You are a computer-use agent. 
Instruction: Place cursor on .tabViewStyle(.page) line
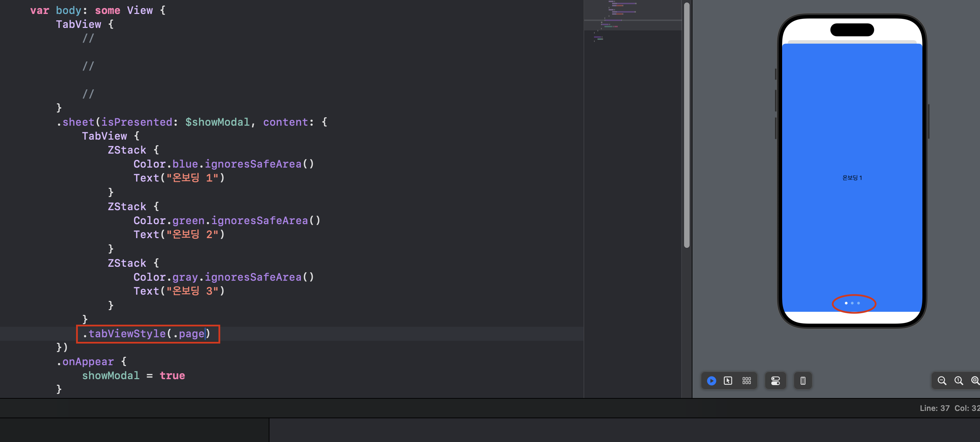point(147,334)
